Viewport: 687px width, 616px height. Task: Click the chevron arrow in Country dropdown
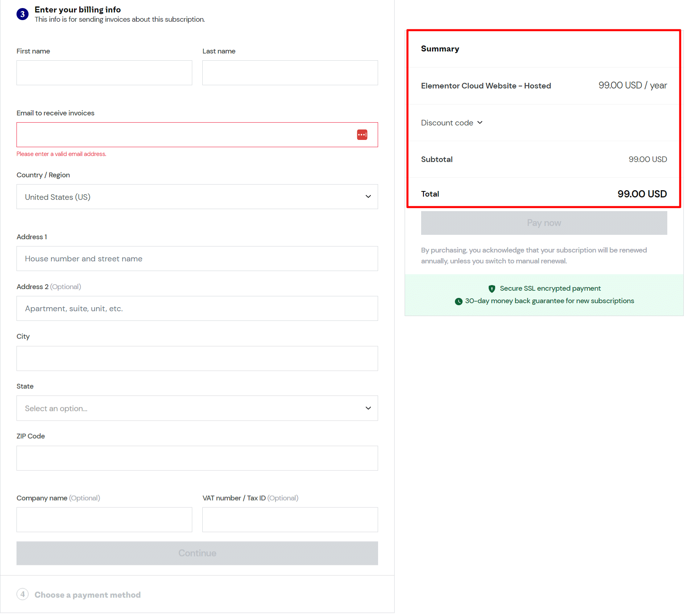[368, 197]
